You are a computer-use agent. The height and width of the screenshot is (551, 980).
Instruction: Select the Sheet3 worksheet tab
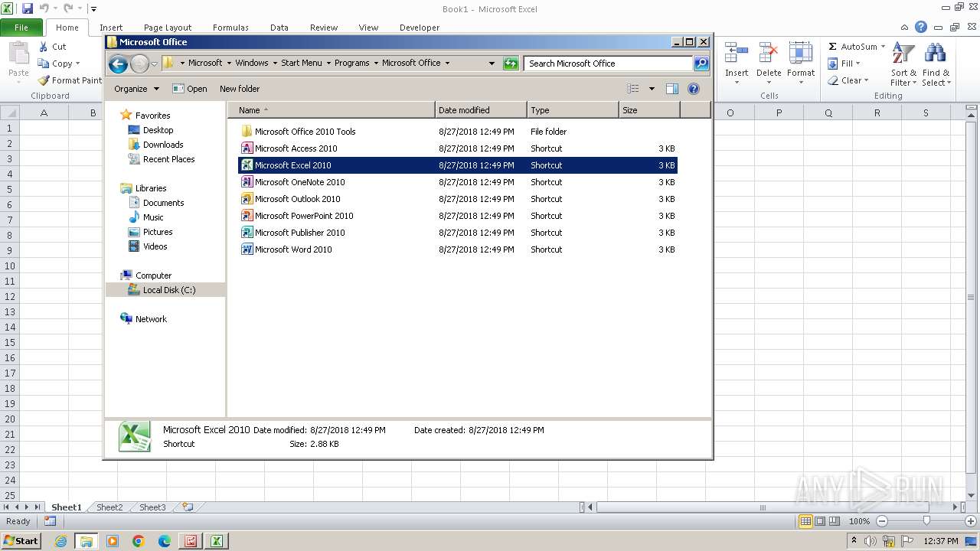coord(152,507)
